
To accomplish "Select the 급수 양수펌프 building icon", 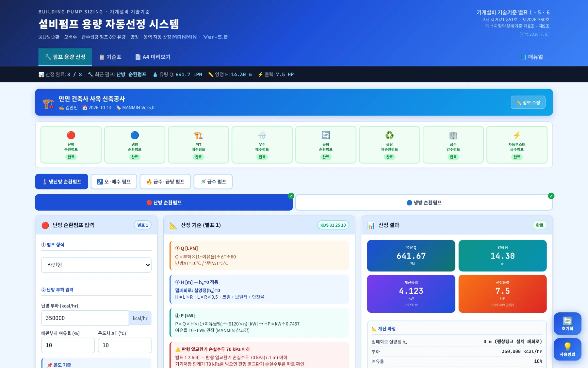I will 453,135.
